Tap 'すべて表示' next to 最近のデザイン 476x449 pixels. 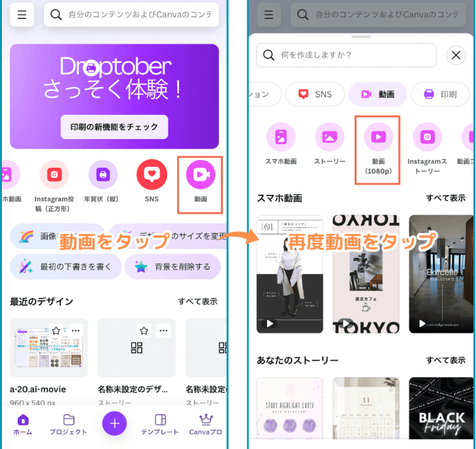click(198, 302)
